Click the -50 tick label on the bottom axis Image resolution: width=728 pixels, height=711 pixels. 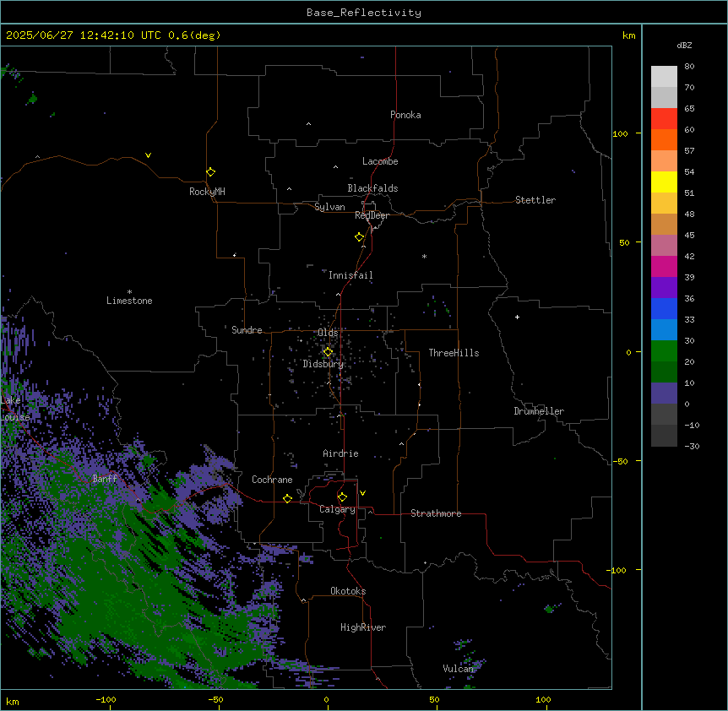coord(215,699)
